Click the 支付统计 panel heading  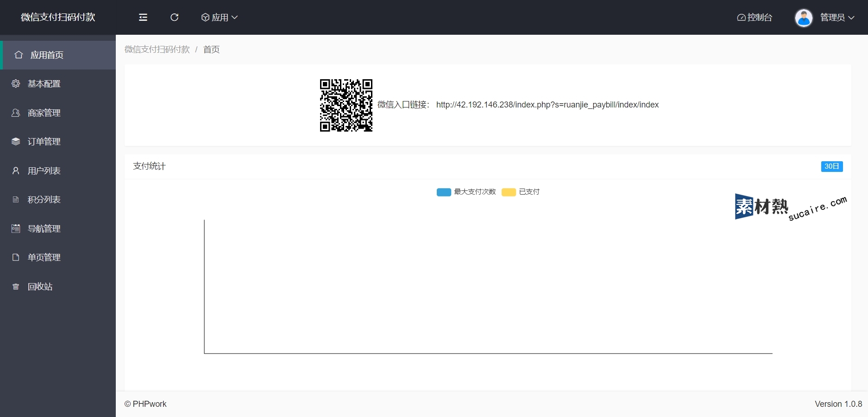[x=149, y=166]
